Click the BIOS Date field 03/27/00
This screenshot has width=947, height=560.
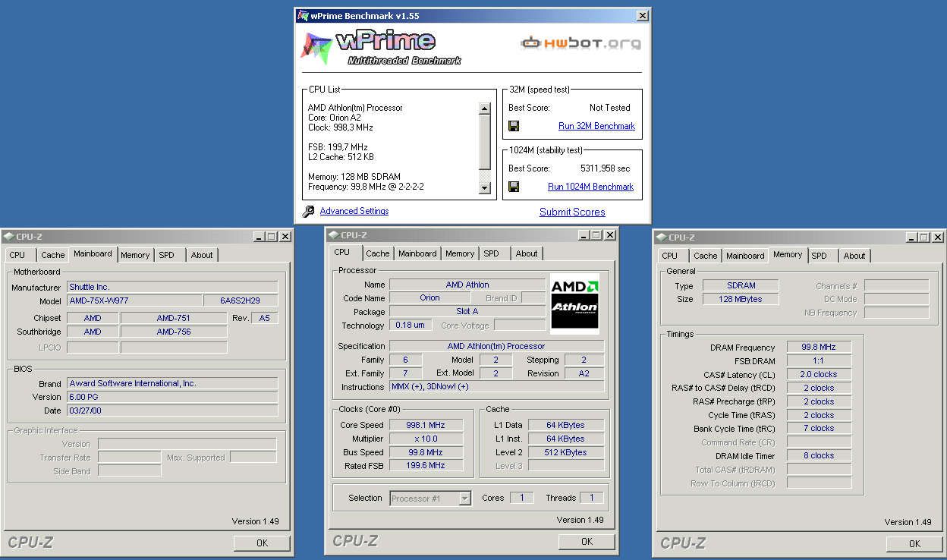click(x=172, y=411)
